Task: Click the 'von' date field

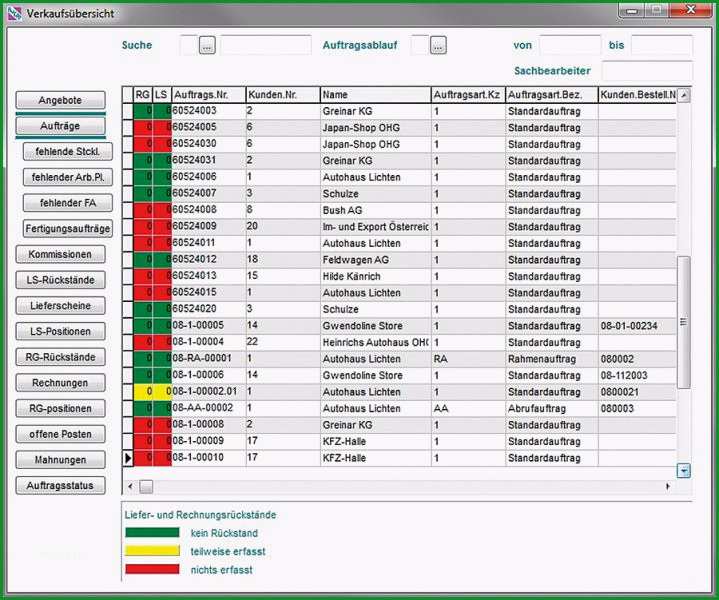Action: (x=570, y=45)
